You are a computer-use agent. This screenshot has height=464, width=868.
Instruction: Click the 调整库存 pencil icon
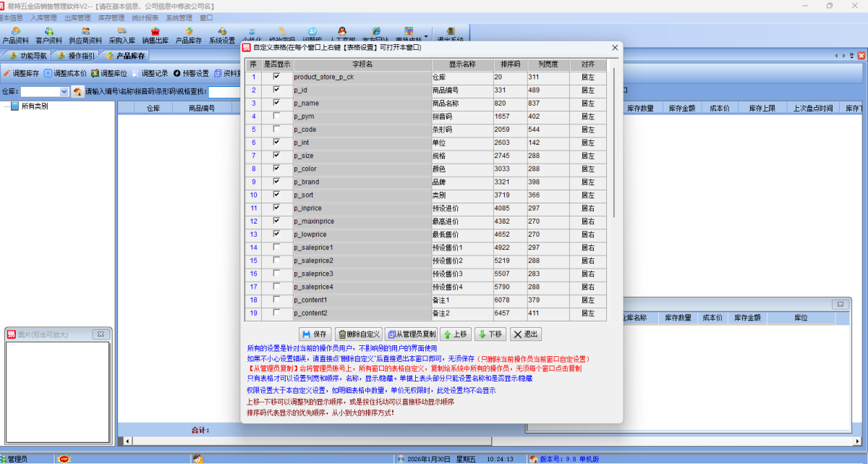(x=7, y=73)
